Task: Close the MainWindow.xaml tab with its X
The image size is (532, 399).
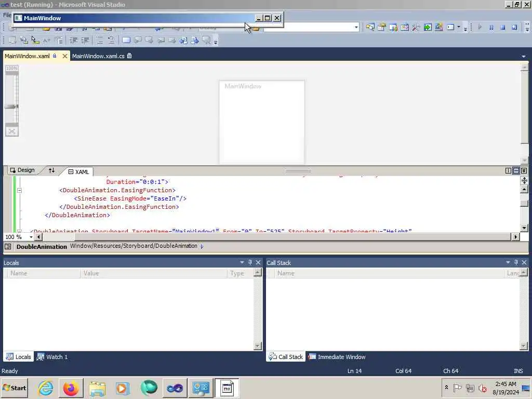Action: [x=65, y=56]
